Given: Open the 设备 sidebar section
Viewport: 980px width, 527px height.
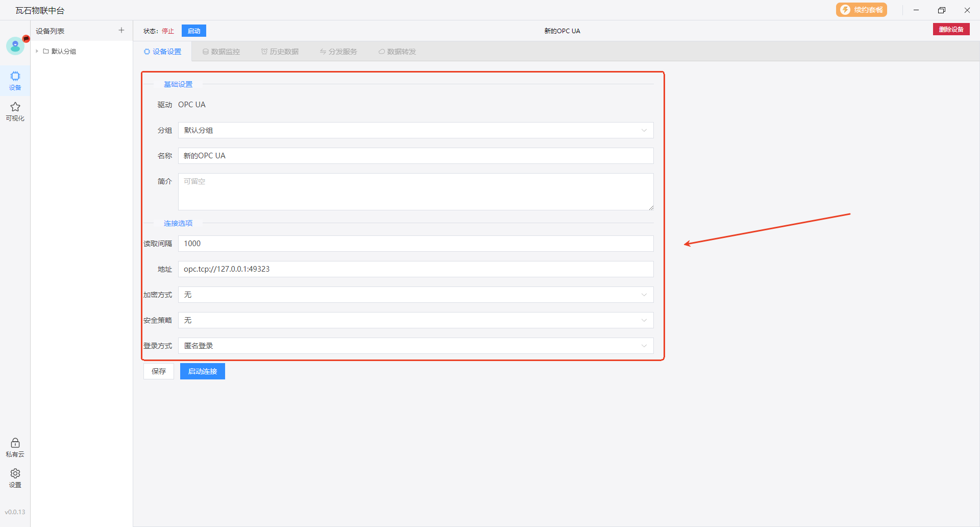Looking at the screenshot, I should (15, 80).
